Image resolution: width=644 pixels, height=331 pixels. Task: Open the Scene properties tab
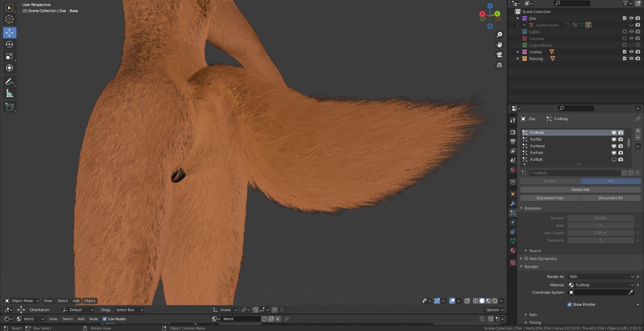click(513, 160)
